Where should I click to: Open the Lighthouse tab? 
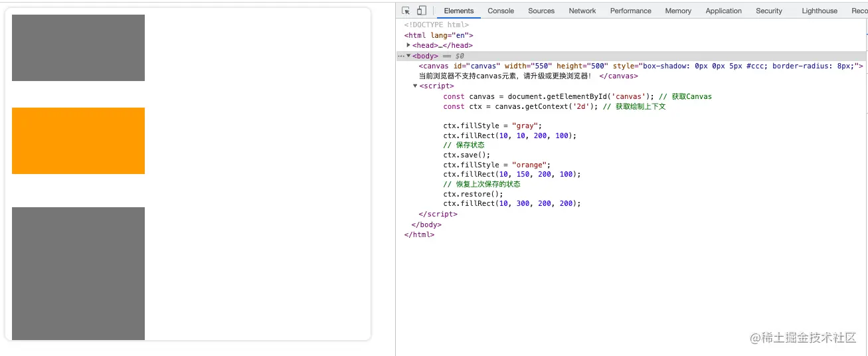tap(820, 11)
